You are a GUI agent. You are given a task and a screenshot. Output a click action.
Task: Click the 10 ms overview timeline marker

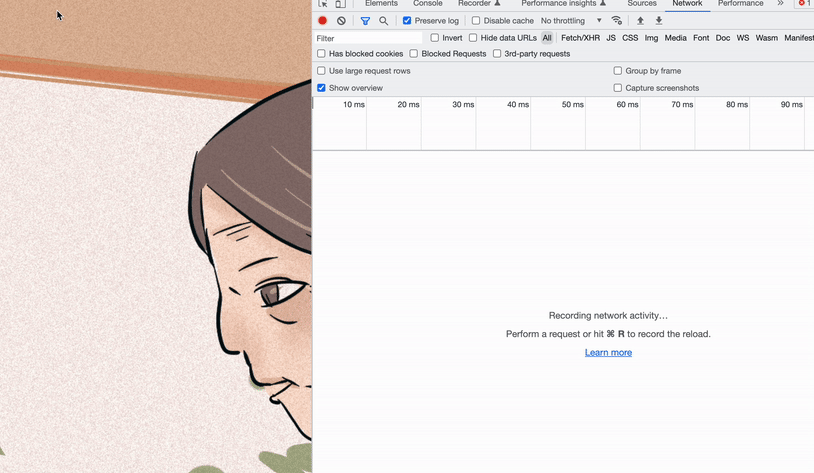(x=354, y=104)
